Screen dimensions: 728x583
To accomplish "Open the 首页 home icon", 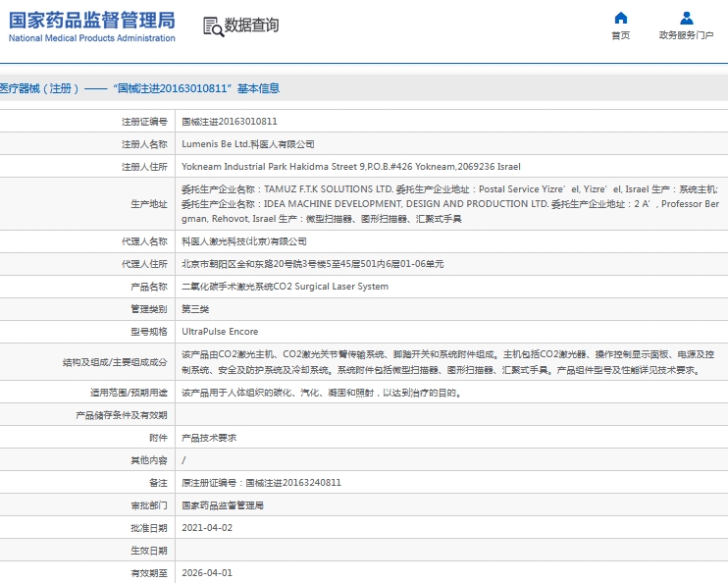I will pyautogui.click(x=621, y=18).
